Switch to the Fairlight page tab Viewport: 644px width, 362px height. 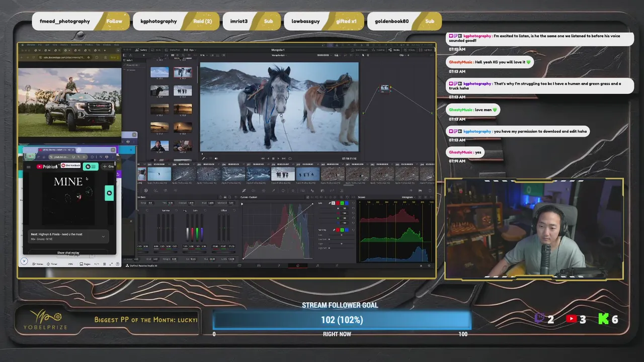click(x=317, y=265)
